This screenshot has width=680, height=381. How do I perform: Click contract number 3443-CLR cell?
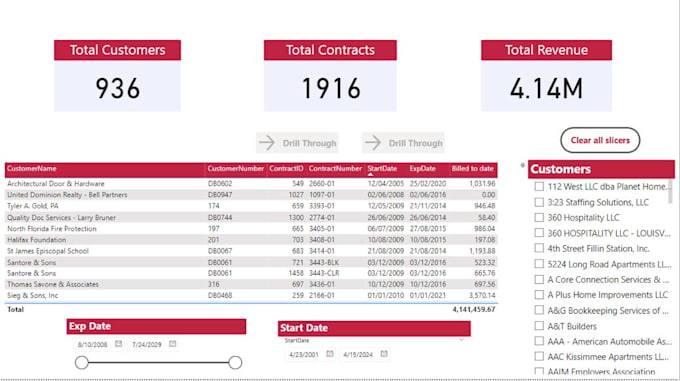324,273
